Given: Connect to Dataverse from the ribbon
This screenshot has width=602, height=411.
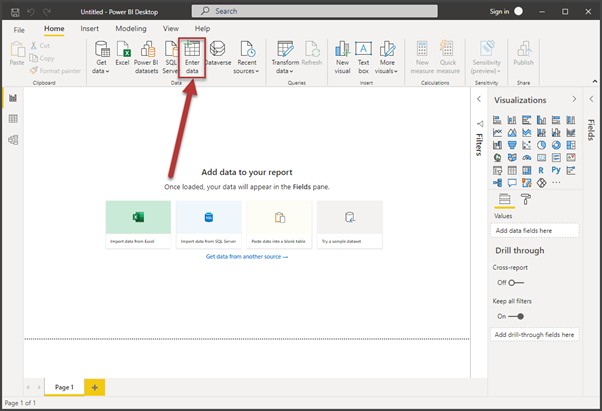Looking at the screenshot, I should point(218,54).
